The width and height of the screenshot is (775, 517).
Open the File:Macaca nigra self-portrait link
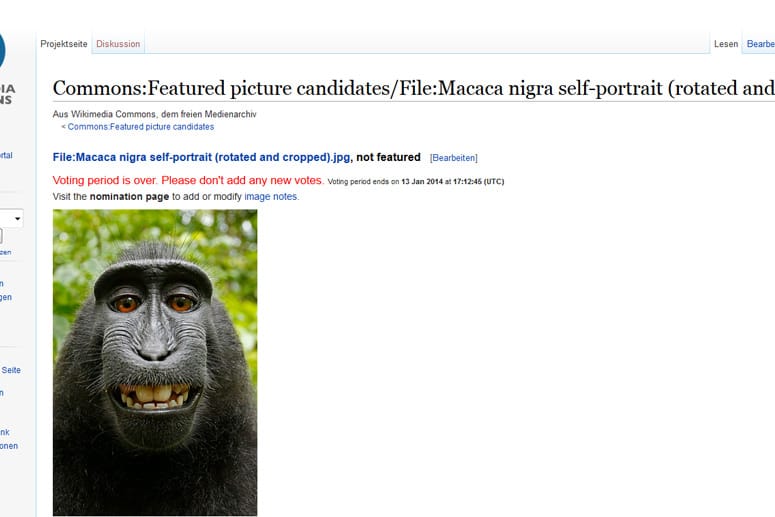click(x=201, y=157)
